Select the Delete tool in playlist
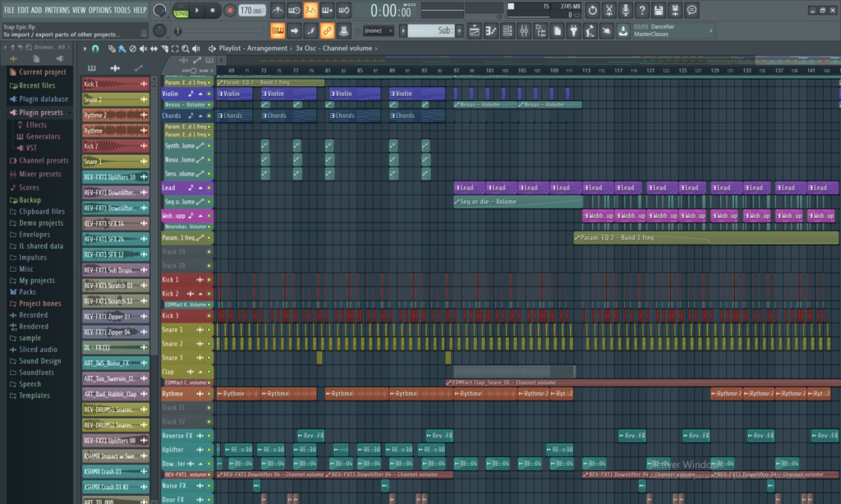Viewport: 841px width, 504px height. (133, 48)
